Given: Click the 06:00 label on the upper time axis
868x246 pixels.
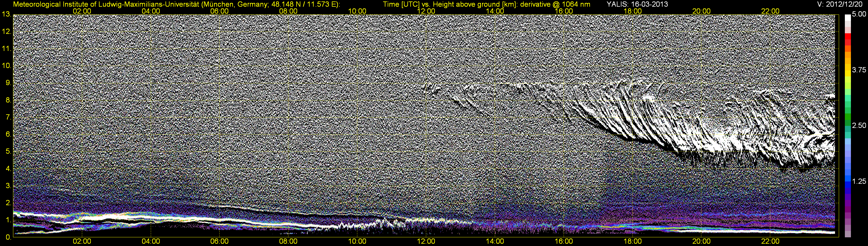Looking at the screenshot, I should pyautogui.click(x=219, y=11).
